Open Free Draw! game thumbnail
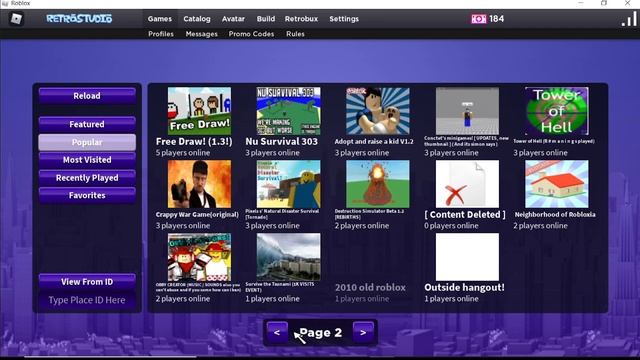640x360 pixels. [199, 111]
